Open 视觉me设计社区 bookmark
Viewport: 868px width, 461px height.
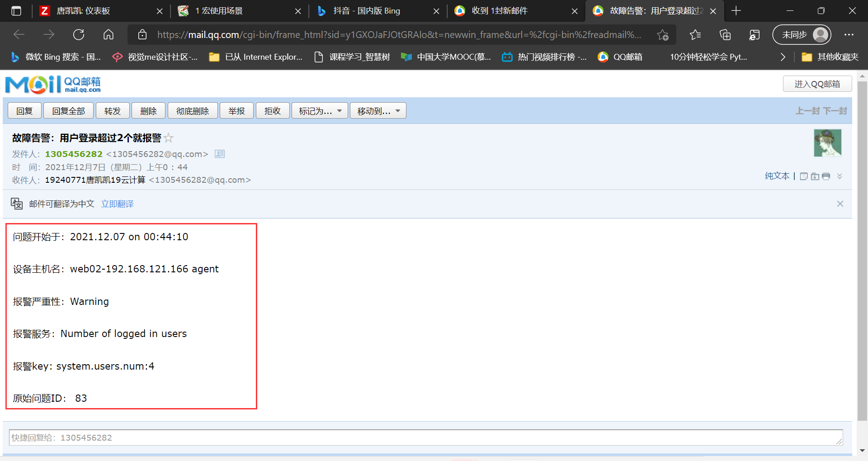(x=155, y=57)
